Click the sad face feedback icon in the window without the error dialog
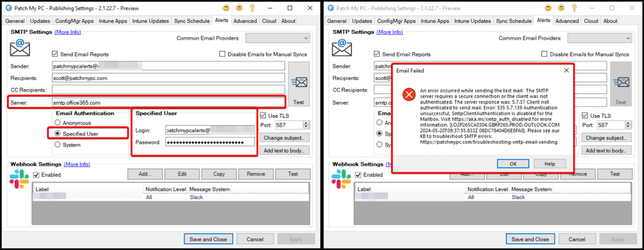Viewport: 644px width, 250px height. 239,8
